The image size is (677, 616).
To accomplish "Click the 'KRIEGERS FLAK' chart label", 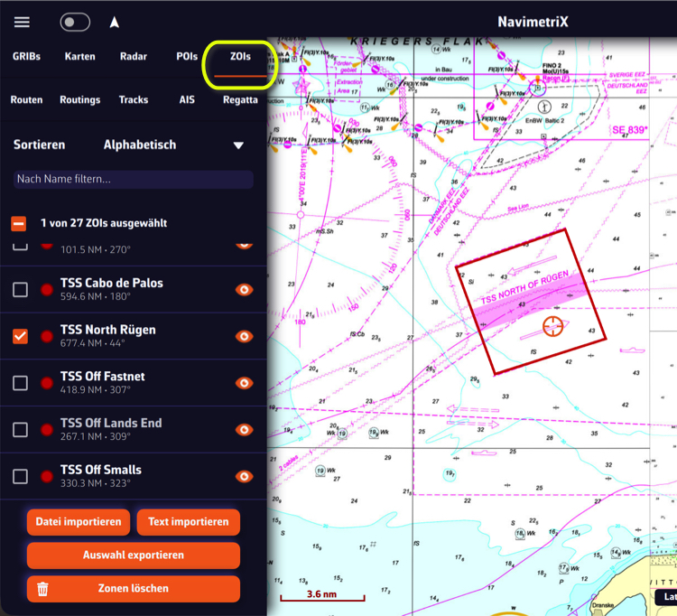I will tap(417, 42).
